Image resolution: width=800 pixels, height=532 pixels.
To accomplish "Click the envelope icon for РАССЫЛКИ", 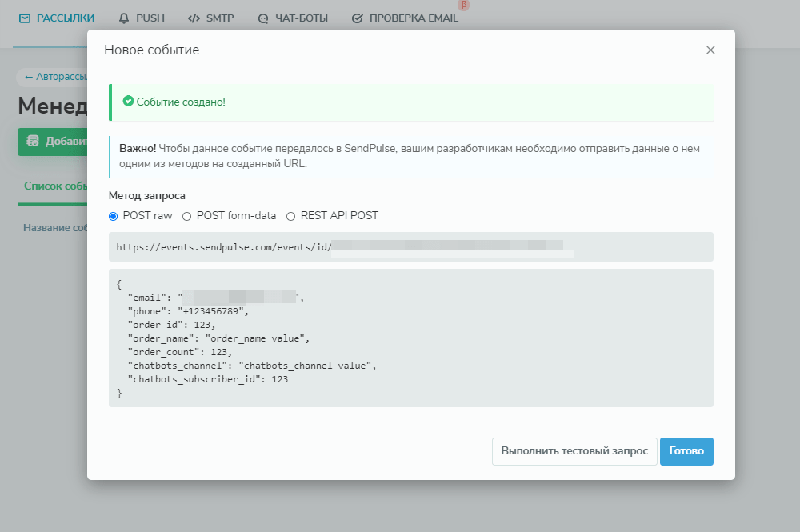I will tap(25, 18).
